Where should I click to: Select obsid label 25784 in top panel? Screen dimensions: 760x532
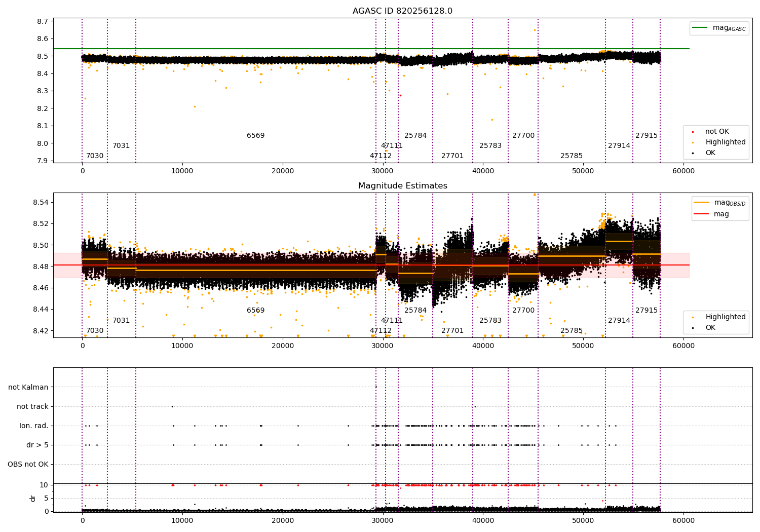pyautogui.click(x=415, y=136)
